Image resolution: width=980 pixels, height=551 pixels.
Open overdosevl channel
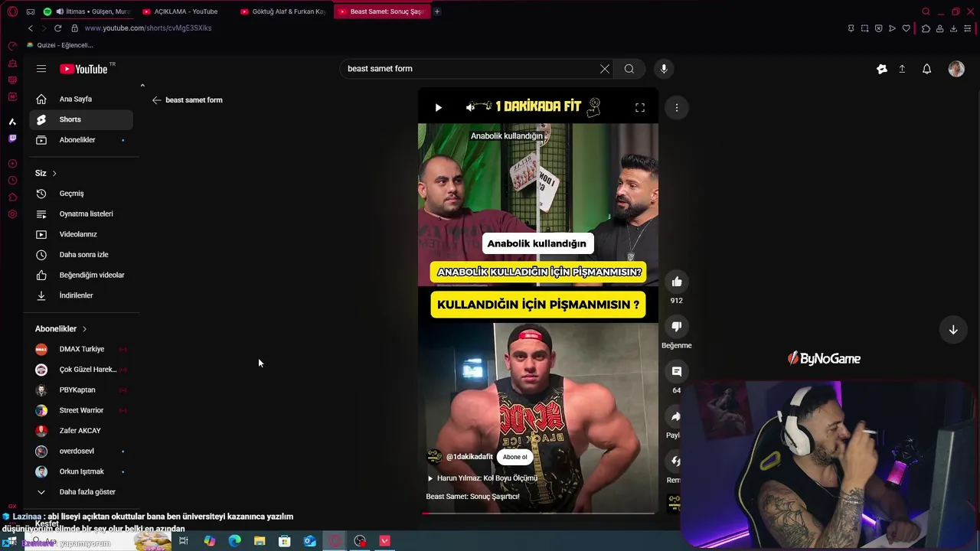81,452
